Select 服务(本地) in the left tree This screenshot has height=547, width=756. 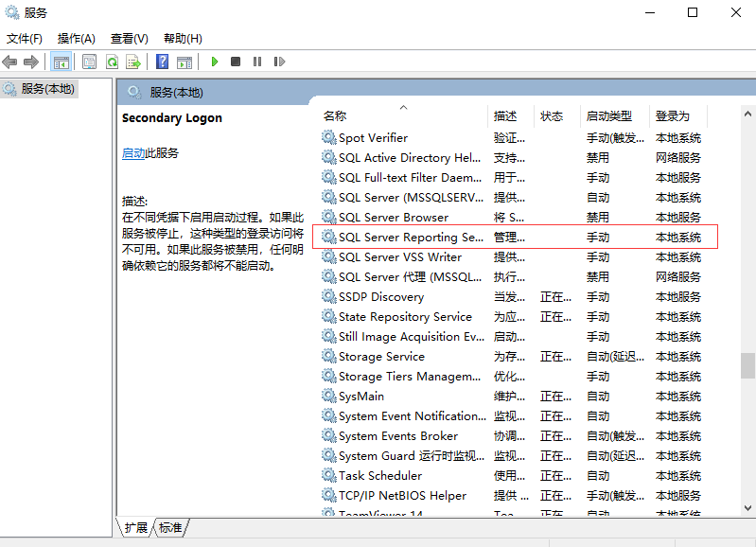pos(39,89)
